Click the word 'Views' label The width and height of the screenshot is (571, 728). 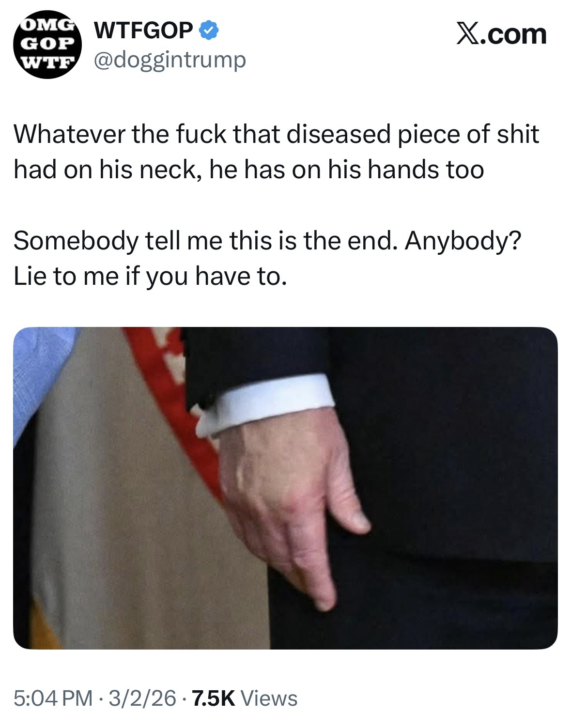click(269, 698)
